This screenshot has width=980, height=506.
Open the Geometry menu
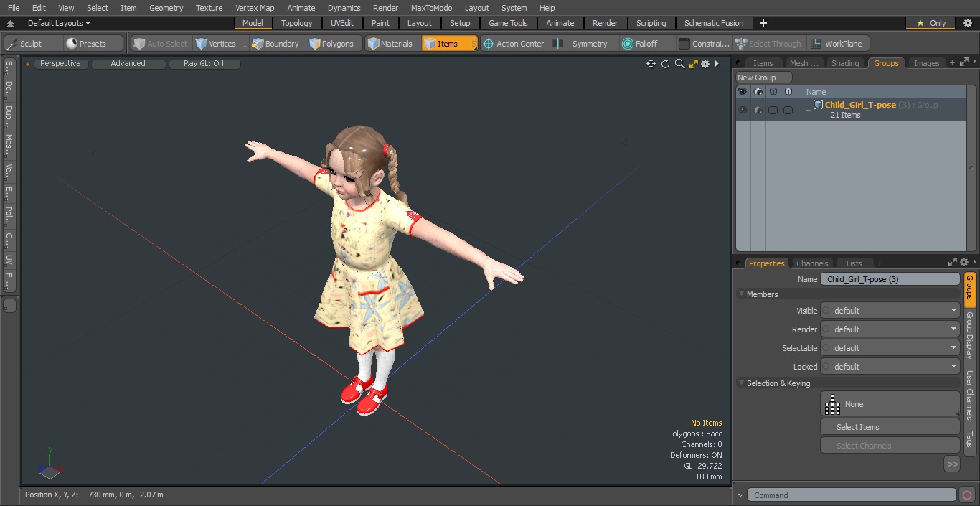[x=166, y=8]
